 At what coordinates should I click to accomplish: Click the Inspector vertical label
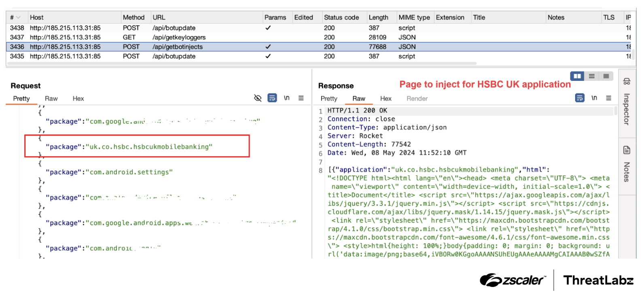point(627,109)
